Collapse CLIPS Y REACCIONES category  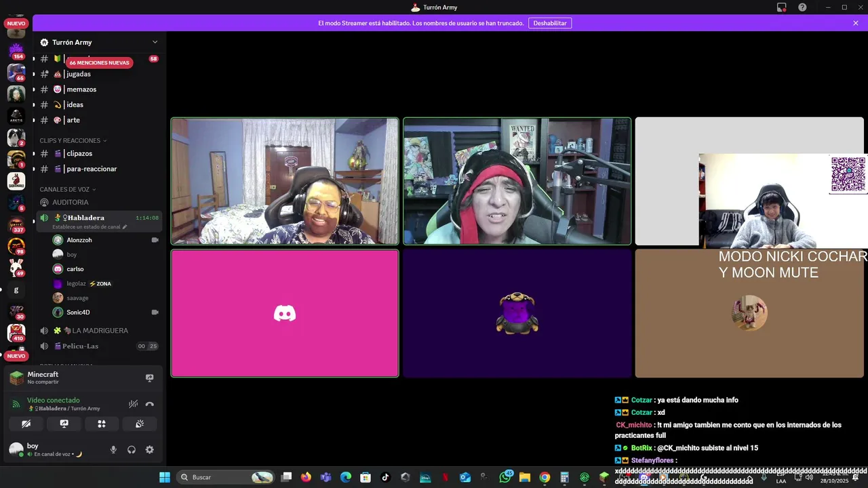point(73,140)
